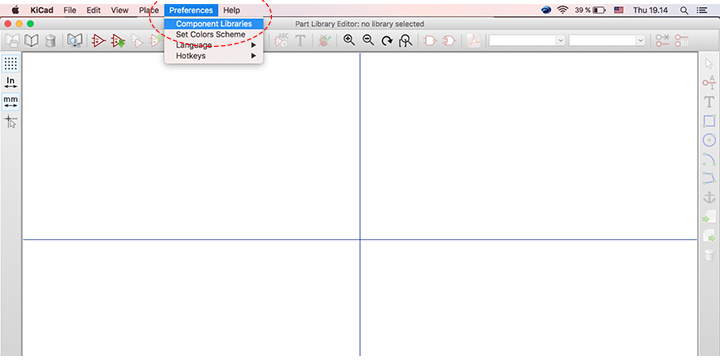Click the create new component icon
Screen dimensions: 720x360
pyautogui.click(x=98, y=41)
